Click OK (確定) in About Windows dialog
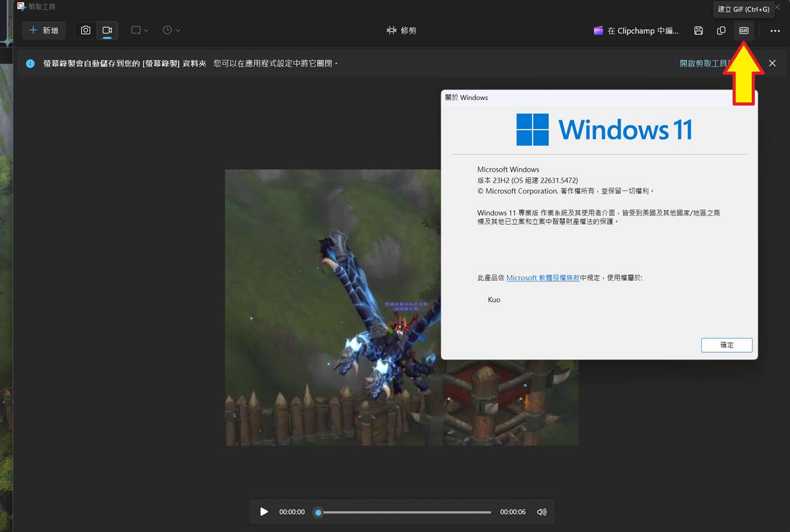 [x=726, y=345]
